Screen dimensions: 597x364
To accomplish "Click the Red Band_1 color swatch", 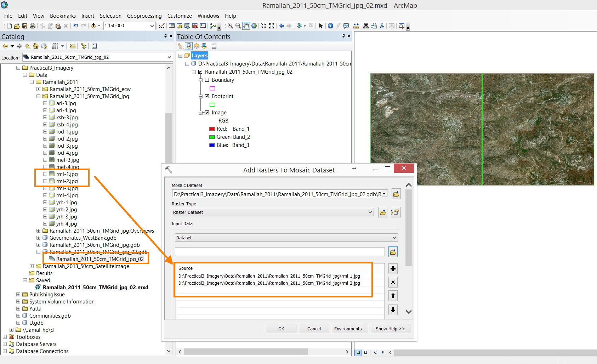I will [x=212, y=129].
